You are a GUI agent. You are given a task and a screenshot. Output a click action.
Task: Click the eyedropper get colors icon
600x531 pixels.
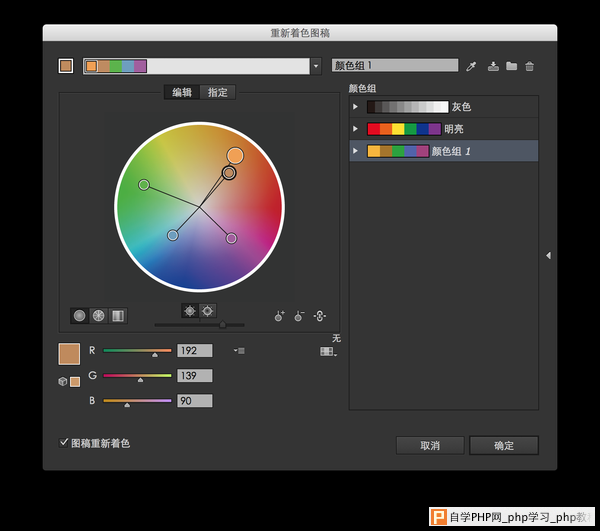(x=471, y=66)
